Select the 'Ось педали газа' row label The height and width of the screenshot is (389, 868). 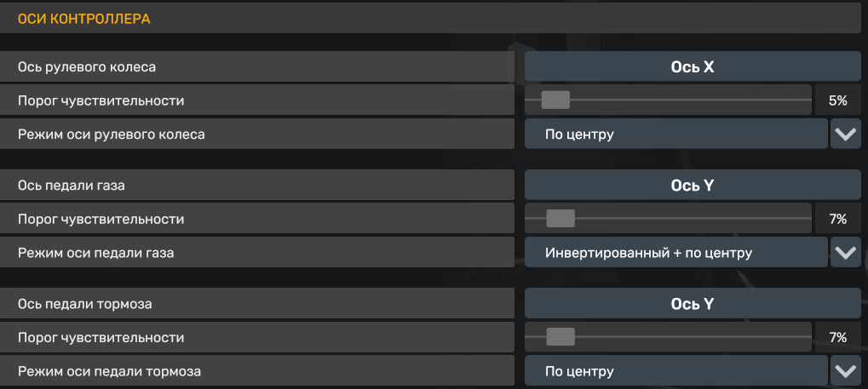tap(257, 186)
